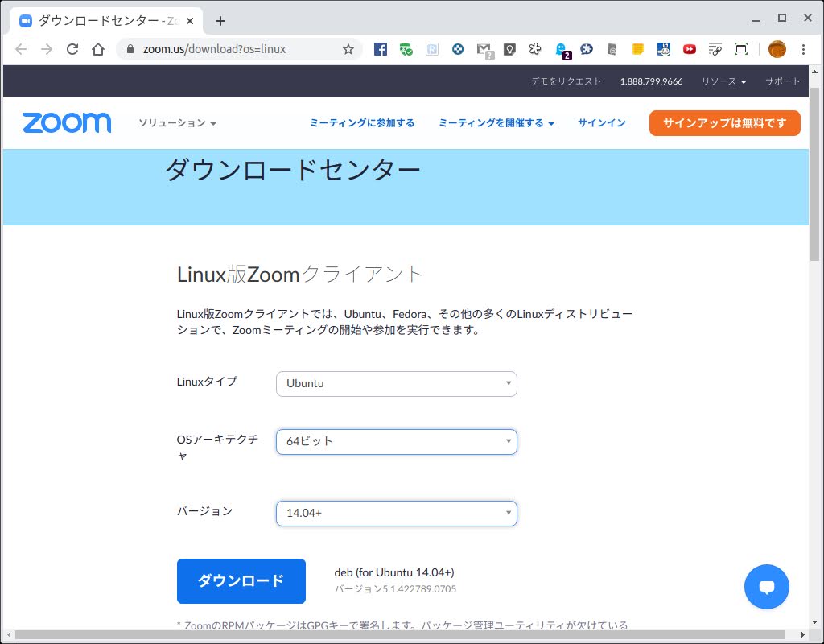Image resolution: width=824 pixels, height=644 pixels.
Task: Click the サインイン link
Action: click(x=602, y=123)
